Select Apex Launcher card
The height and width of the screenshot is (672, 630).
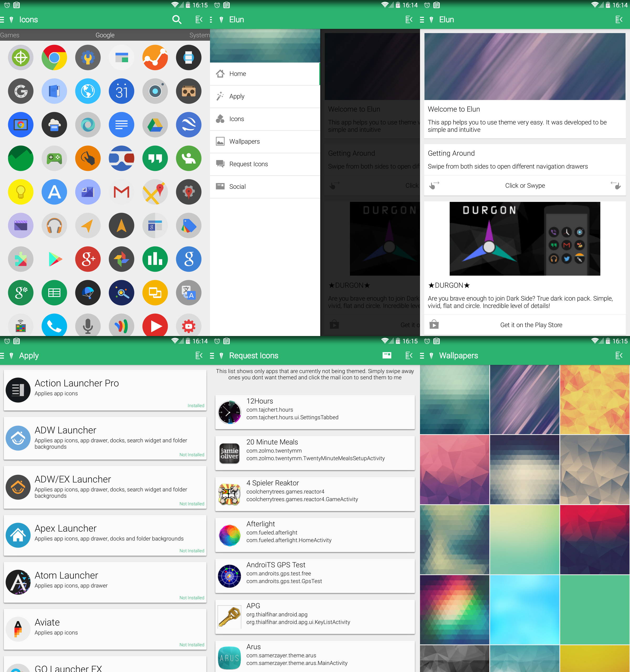(x=105, y=535)
